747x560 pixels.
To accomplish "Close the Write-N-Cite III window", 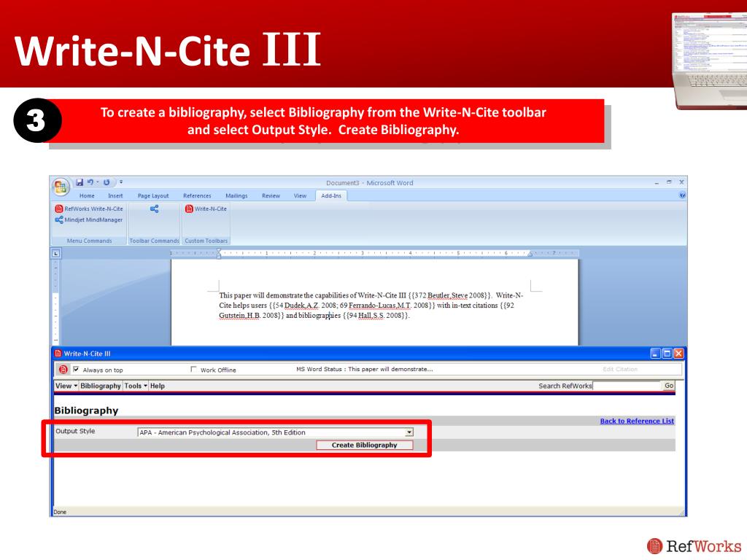I will coord(678,354).
